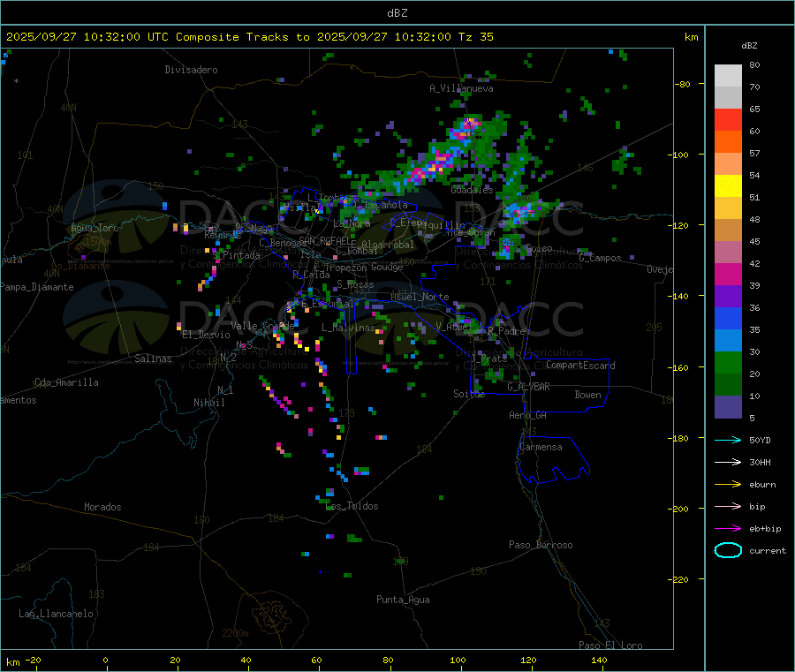Image resolution: width=795 pixels, height=672 pixels.
Task: Click the magenta eb+bip arrow legend icon
Action: coord(728,529)
